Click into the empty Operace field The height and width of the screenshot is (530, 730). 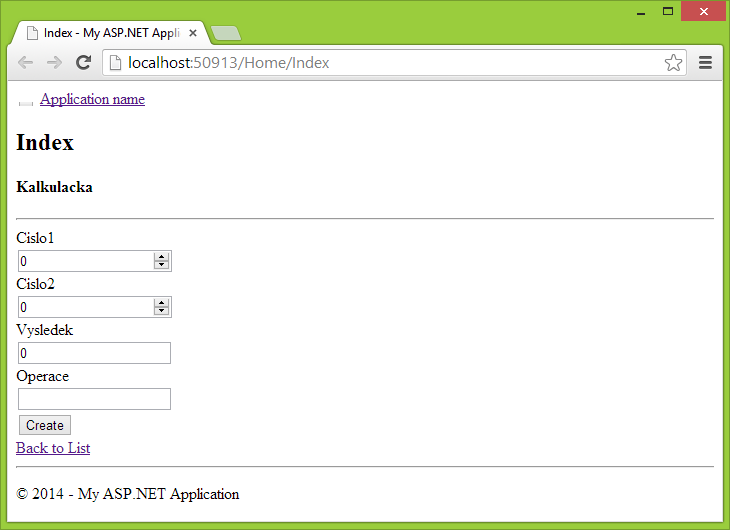point(95,399)
